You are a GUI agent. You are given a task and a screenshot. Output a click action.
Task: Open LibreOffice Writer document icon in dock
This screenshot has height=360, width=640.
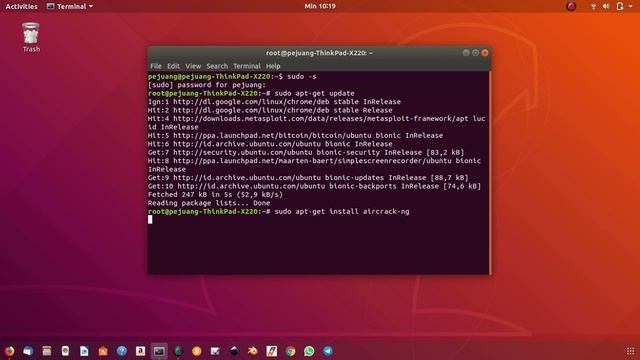[84, 351]
